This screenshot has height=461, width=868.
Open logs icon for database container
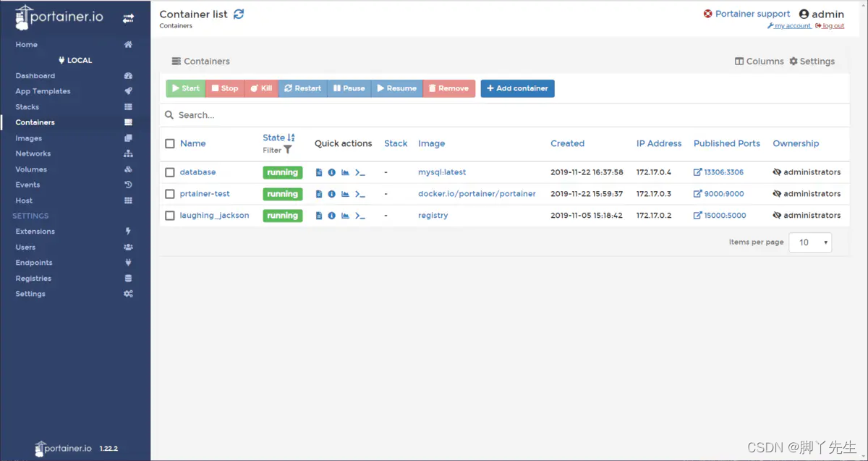click(319, 172)
